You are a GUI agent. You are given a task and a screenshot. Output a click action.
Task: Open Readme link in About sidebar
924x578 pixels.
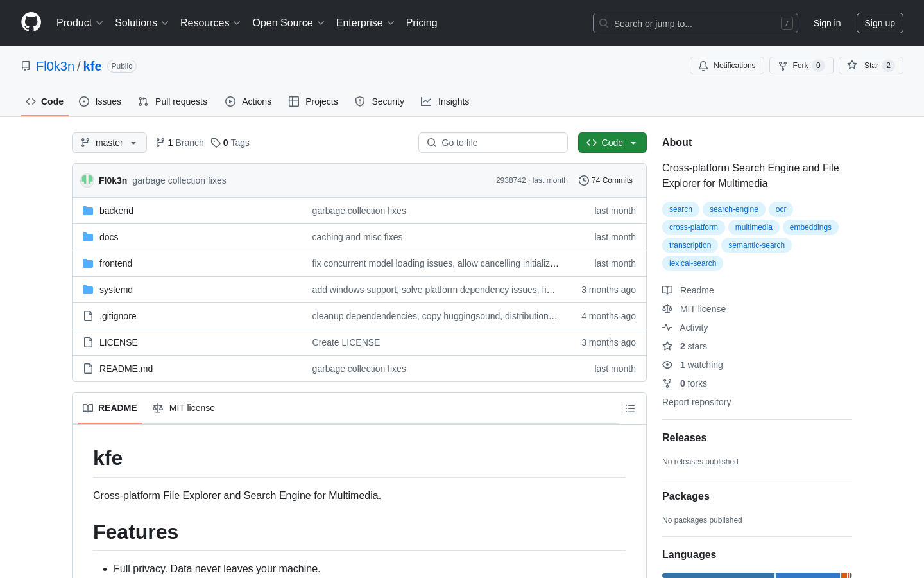click(688, 290)
